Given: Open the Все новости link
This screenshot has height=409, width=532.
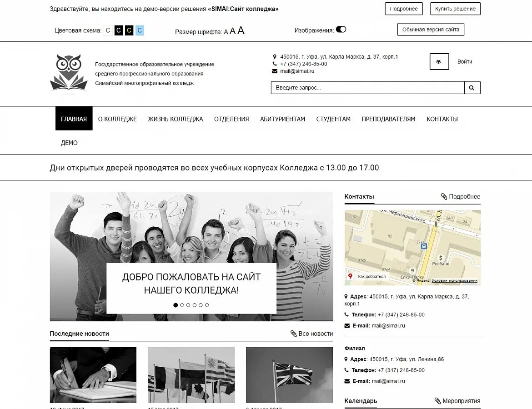Looking at the screenshot, I should click(316, 334).
